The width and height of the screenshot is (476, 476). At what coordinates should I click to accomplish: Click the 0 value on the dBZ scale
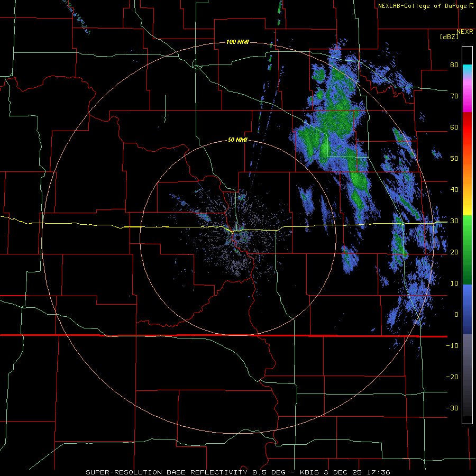456,315
